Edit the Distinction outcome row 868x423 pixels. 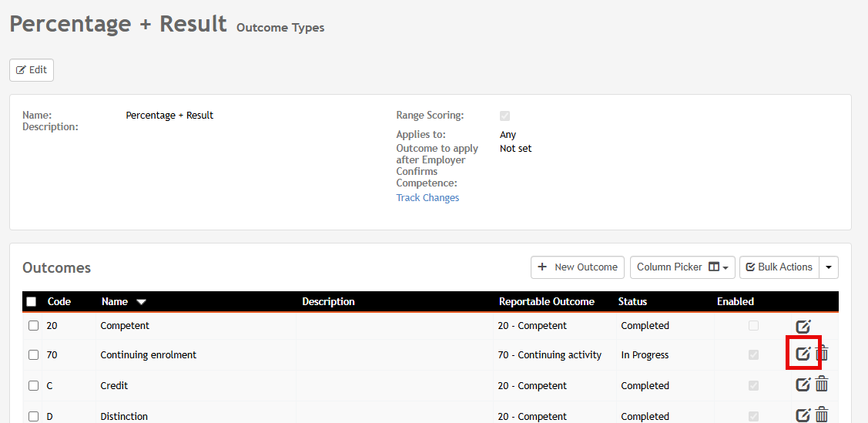tap(803, 415)
